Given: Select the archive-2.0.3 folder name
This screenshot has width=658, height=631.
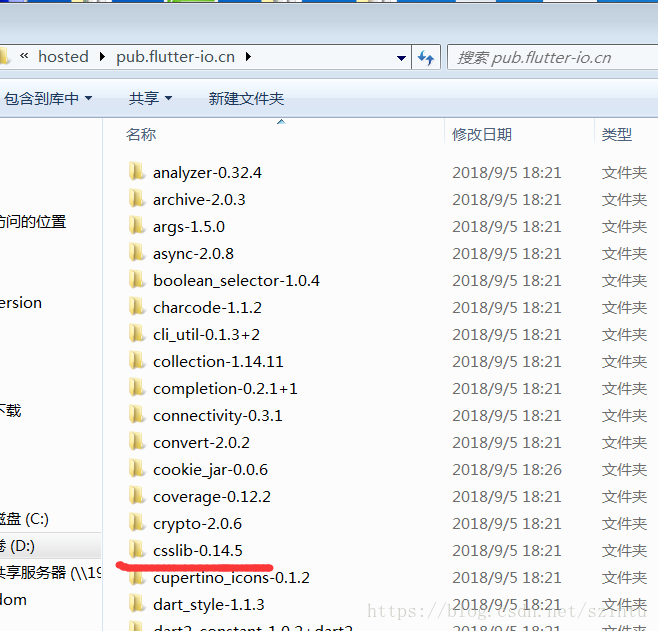Looking at the screenshot, I should point(199,200).
